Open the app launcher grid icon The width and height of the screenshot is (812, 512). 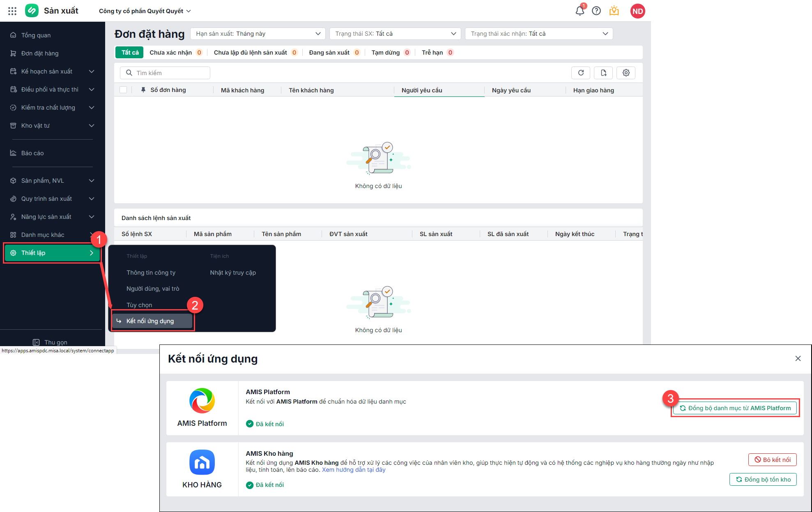(12, 11)
